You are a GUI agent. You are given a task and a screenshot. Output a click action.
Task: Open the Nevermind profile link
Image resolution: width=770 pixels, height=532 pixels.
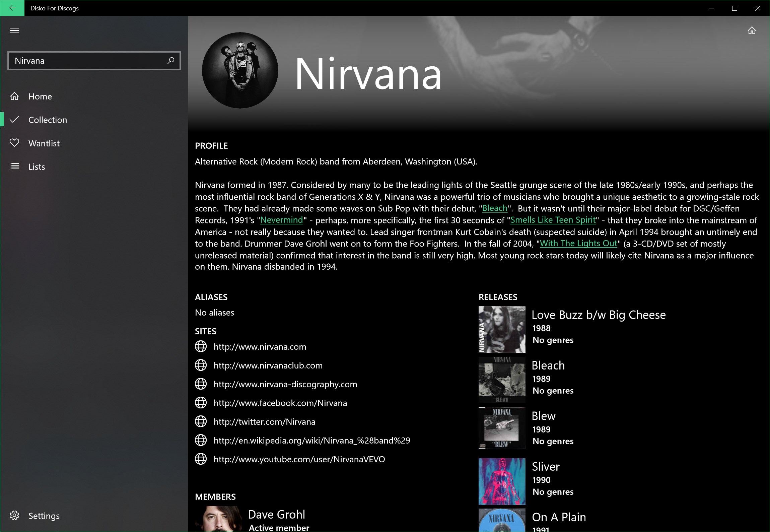point(281,220)
